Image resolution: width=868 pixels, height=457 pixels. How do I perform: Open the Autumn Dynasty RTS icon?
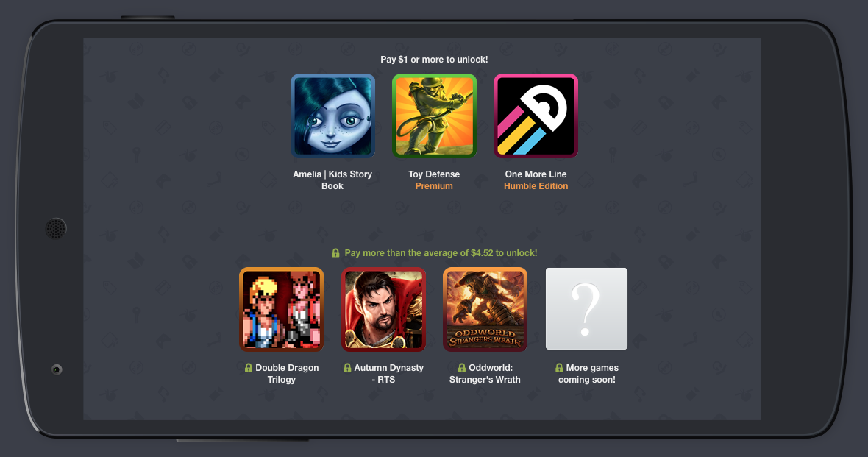[x=383, y=309]
